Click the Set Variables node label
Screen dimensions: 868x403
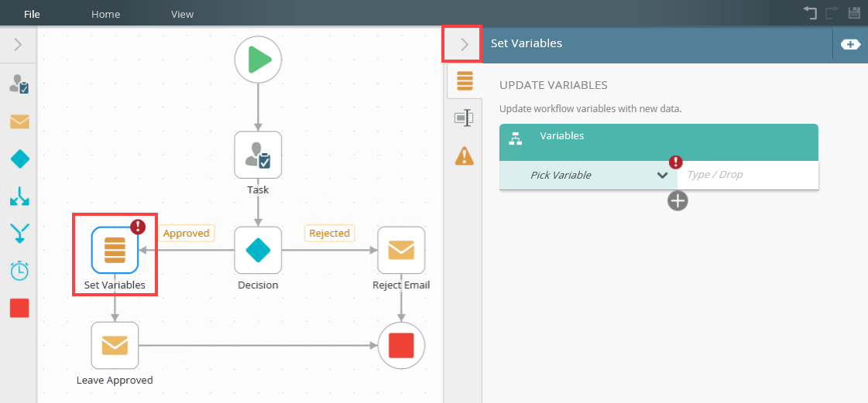point(115,285)
